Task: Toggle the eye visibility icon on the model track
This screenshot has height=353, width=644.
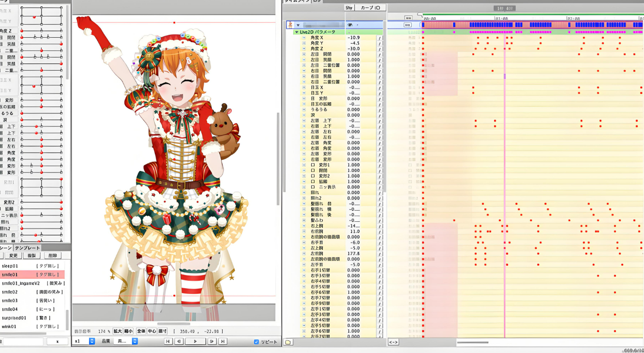Action: click(350, 25)
